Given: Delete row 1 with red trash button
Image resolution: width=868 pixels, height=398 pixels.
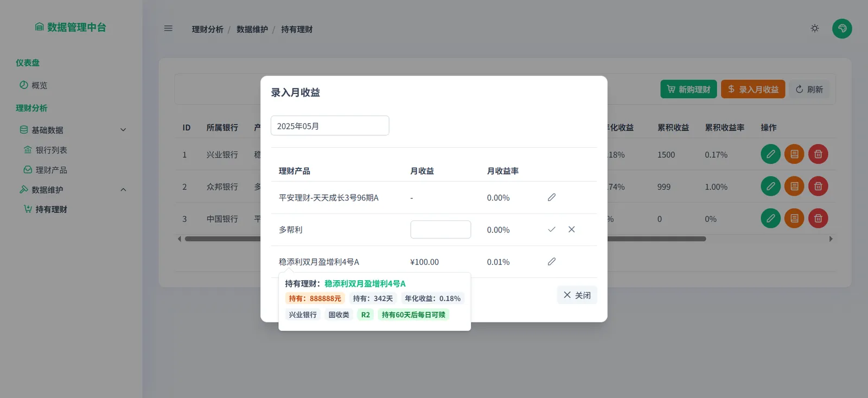Looking at the screenshot, I should (818, 154).
